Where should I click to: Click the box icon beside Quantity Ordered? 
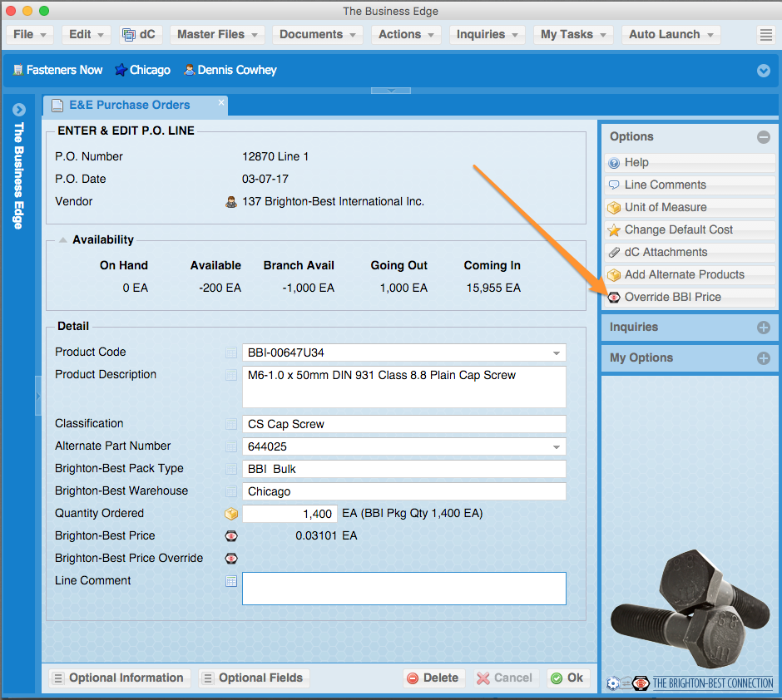231,514
